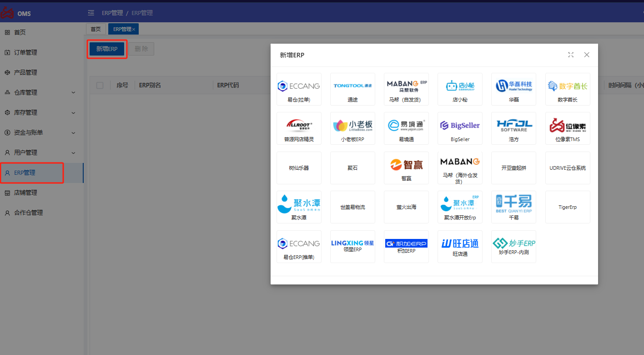This screenshot has height=355, width=644.
Task: Choose the 易仓ERP(推单) card
Action: pos(299,247)
